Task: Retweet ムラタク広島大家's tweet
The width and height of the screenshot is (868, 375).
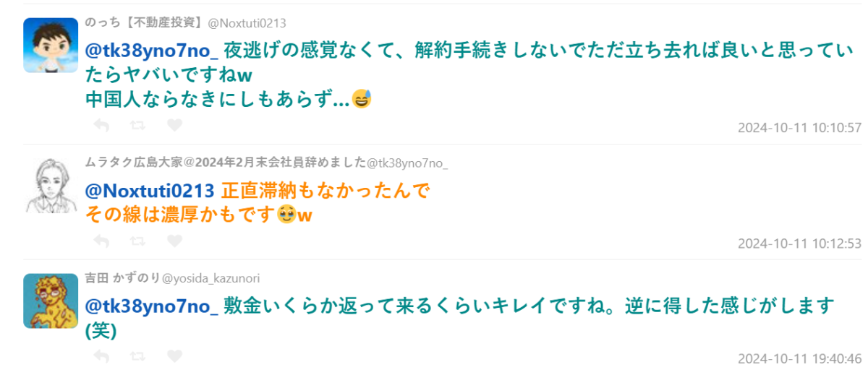Action: point(137,241)
